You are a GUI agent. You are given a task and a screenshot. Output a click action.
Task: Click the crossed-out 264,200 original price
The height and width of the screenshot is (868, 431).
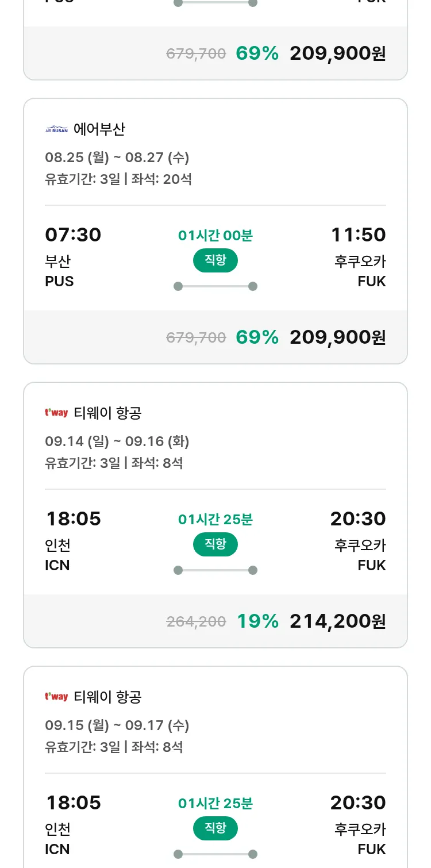coord(196,621)
